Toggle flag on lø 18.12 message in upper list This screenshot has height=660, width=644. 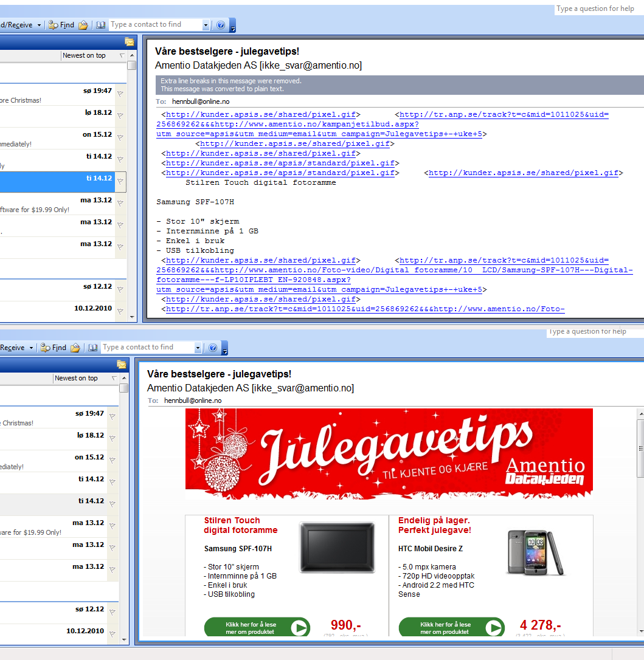click(120, 115)
